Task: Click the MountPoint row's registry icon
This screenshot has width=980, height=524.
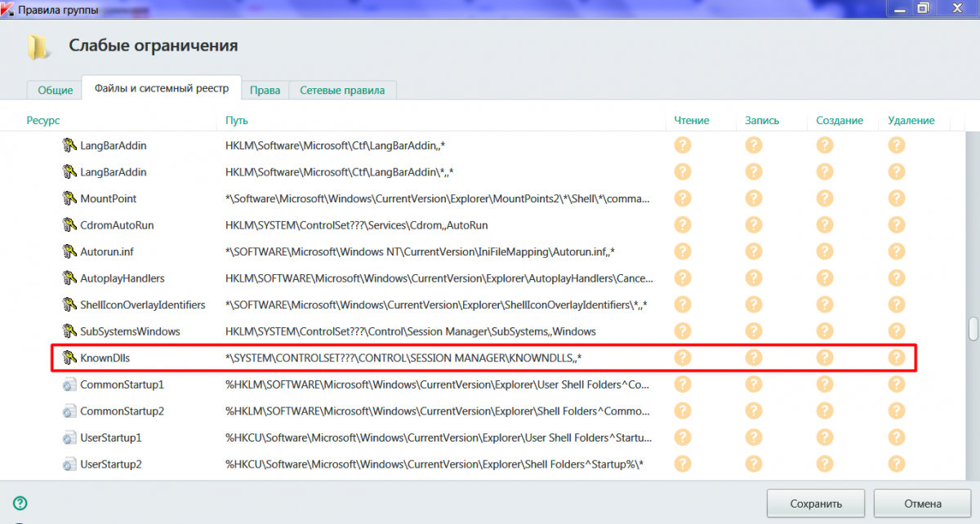Action: [69, 199]
